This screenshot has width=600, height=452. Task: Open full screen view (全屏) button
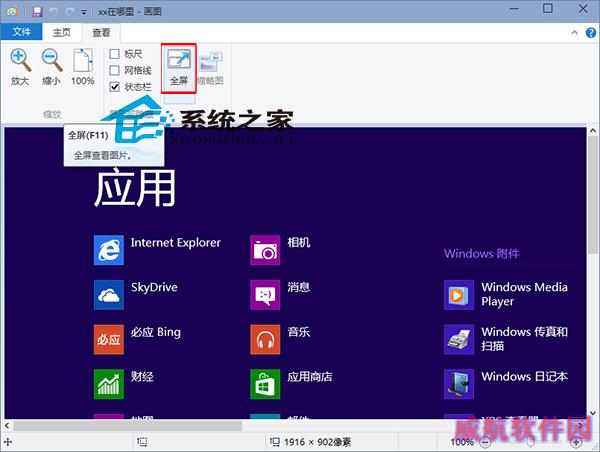[179, 68]
